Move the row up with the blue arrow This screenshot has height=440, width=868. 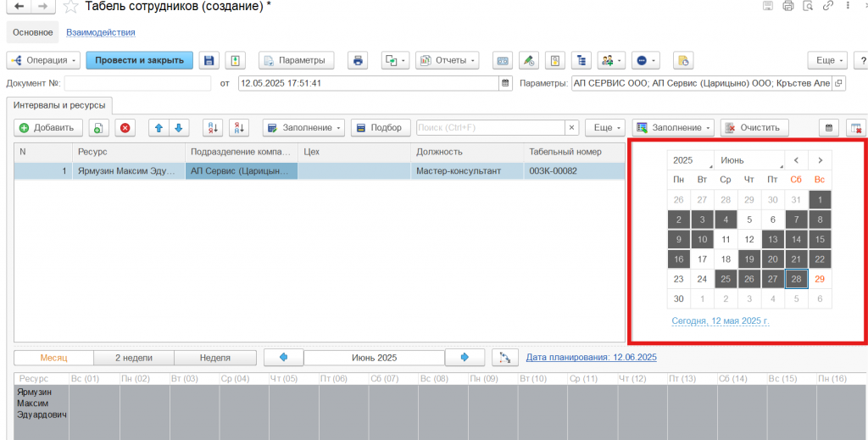click(158, 127)
